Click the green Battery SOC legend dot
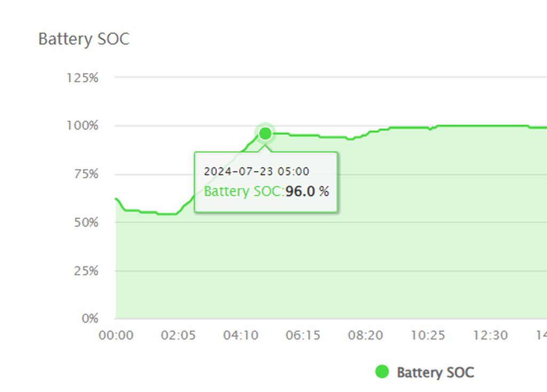This screenshot has width=547, height=392. pyautogui.click(x=382, y=372)
